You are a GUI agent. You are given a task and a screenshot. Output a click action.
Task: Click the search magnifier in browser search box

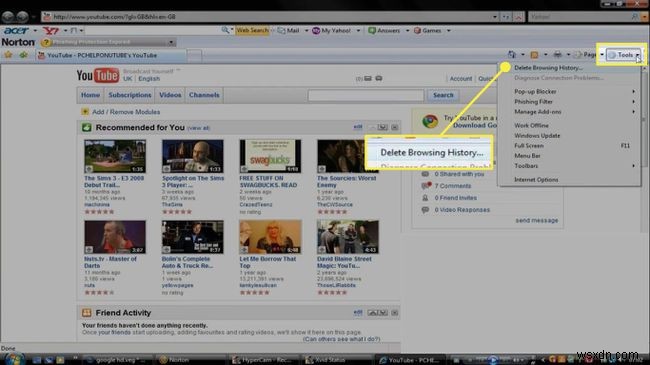(635, 17)
